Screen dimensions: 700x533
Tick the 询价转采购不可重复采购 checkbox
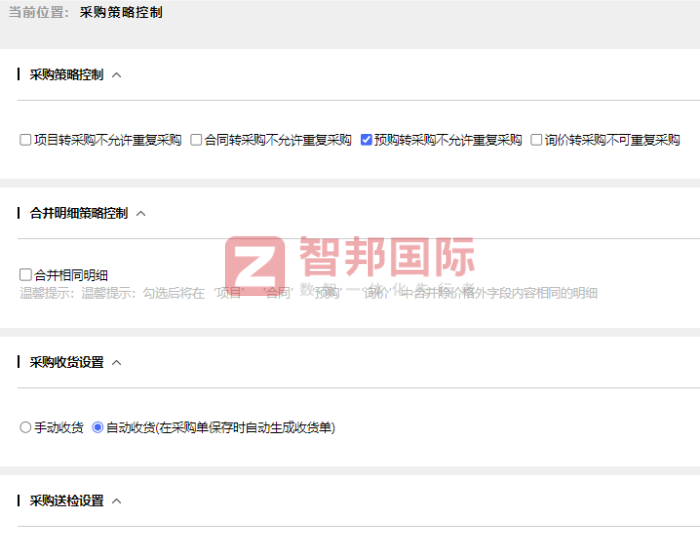(536, 141)
